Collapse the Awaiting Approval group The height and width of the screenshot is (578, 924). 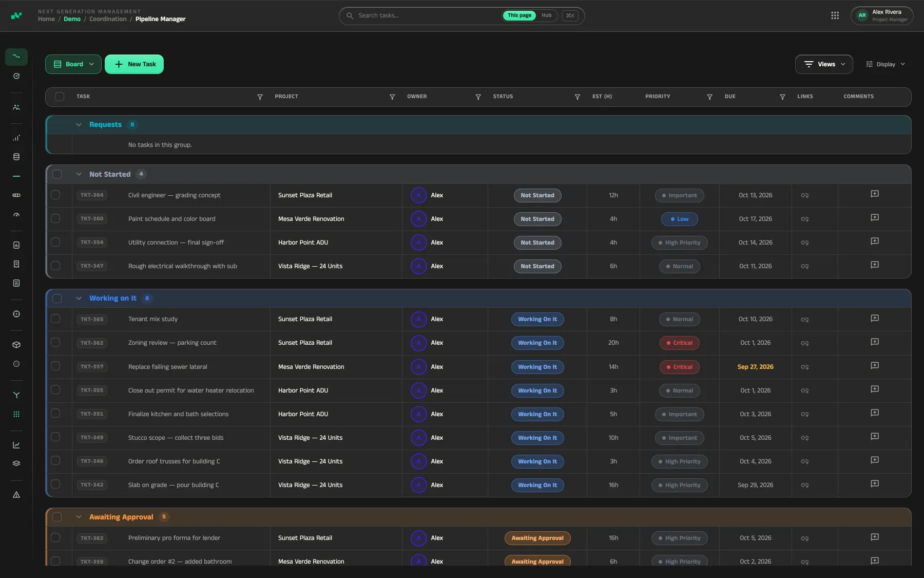coord(79,517)
